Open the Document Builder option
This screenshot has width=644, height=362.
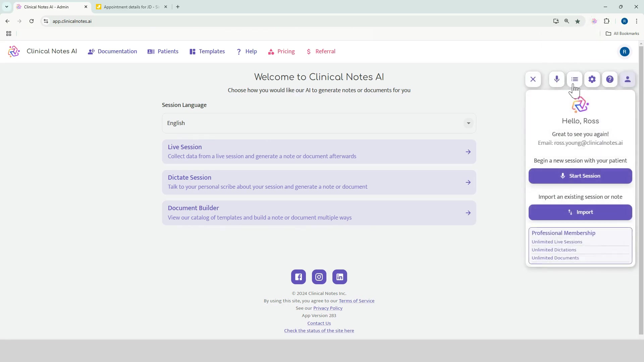tap(319, 213)
